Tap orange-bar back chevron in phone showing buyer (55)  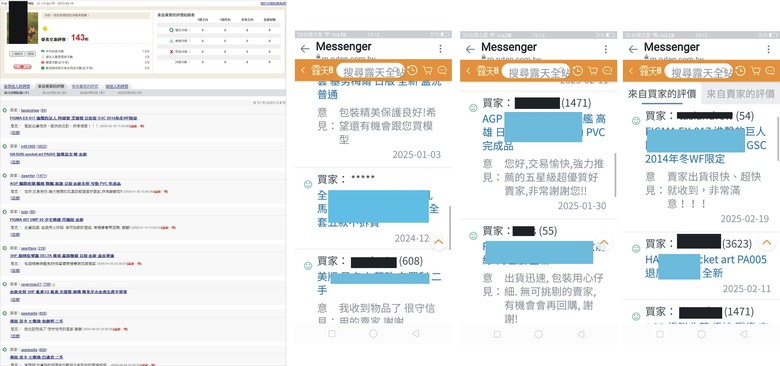click(467, 71)
